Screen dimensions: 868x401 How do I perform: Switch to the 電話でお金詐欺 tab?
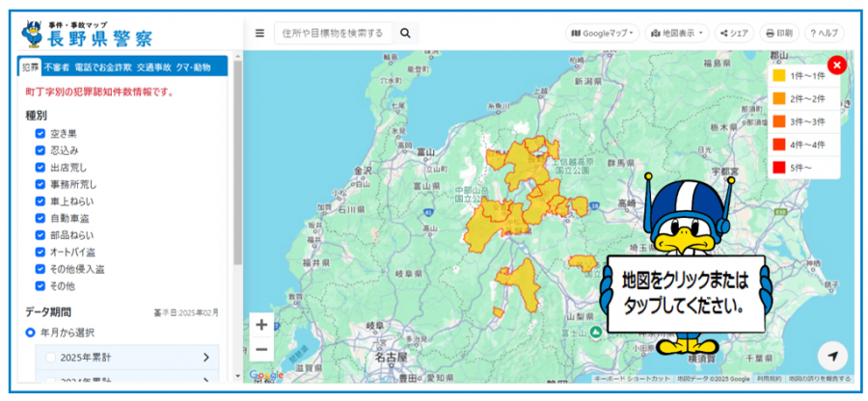click(103, 67)
